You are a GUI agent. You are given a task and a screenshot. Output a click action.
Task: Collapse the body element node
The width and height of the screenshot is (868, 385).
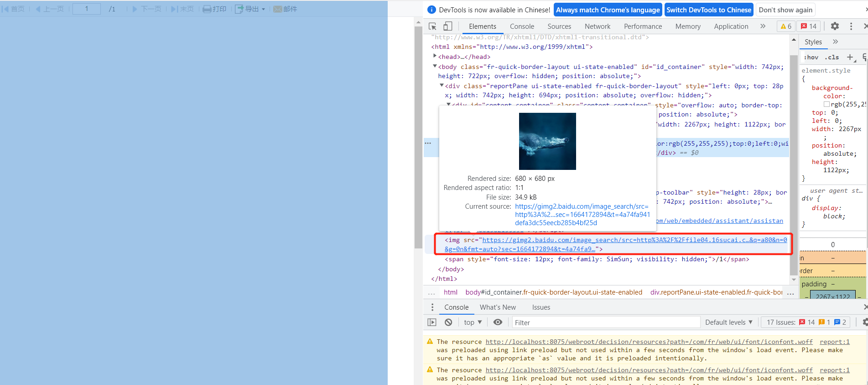tap(435, 66)
